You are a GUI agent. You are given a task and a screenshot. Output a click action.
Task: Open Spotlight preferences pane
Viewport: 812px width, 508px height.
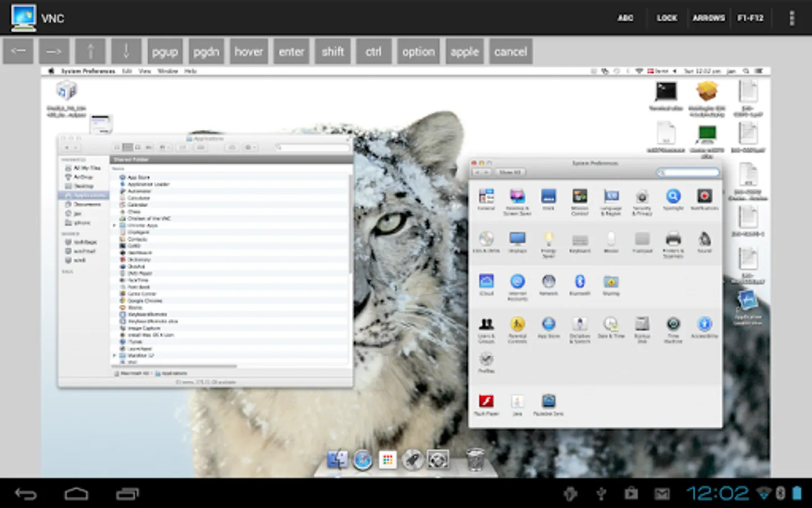(673, 200)
